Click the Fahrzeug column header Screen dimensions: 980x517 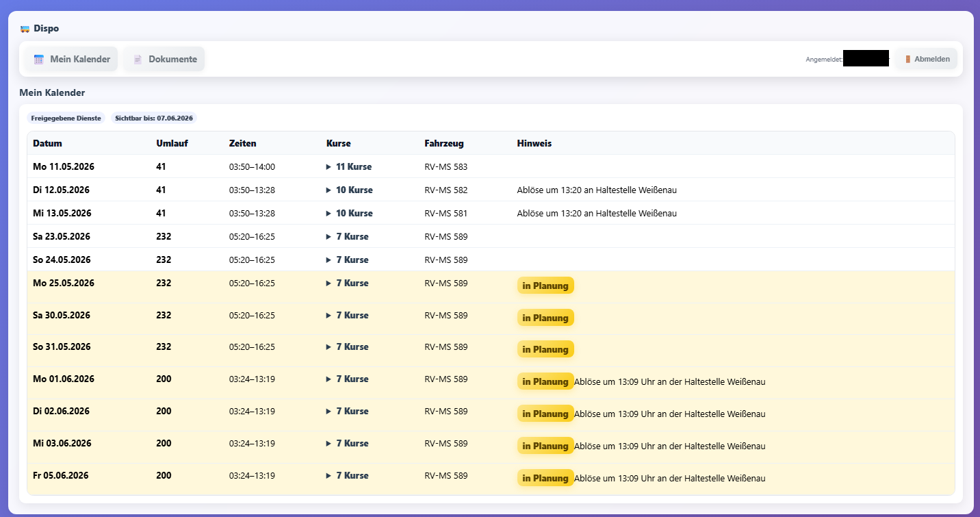coord(443,143)
